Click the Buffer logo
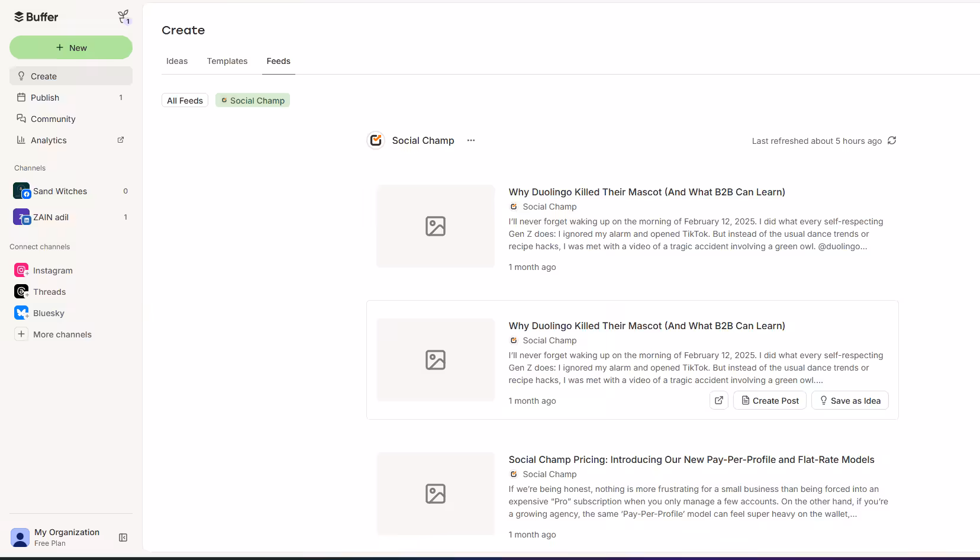 coord(36,17)
